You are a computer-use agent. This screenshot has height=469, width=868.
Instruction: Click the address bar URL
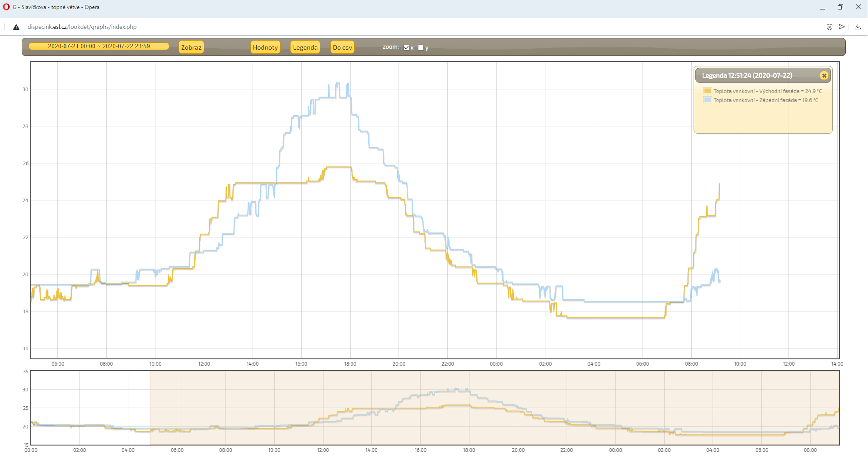pos(82,27)
